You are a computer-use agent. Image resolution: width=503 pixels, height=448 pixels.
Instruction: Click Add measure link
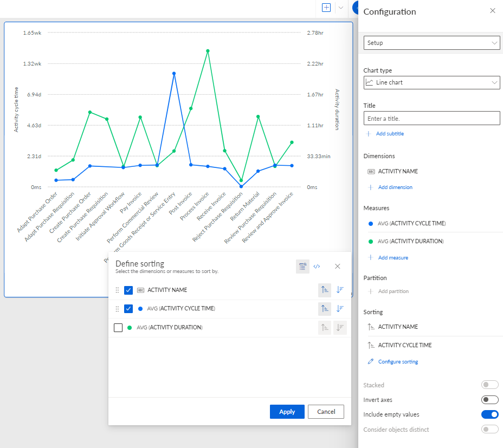click(x=393, y=257)
